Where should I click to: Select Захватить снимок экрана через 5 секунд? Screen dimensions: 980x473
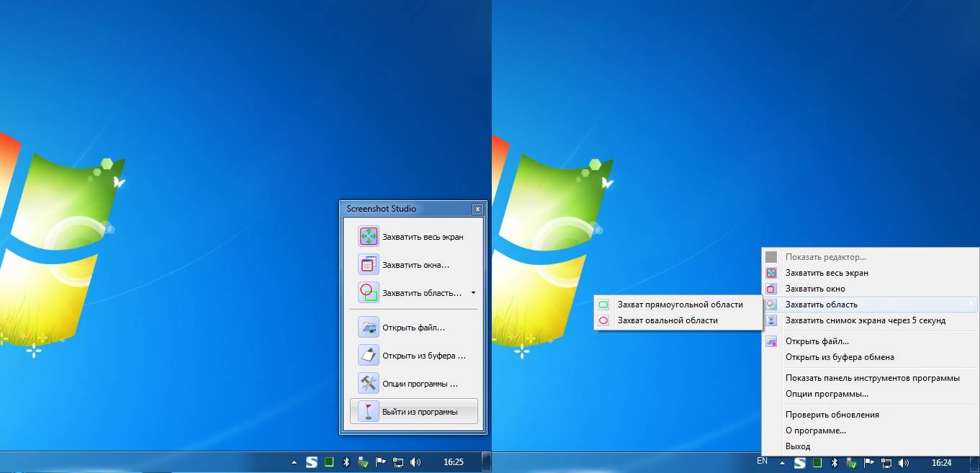870,320
